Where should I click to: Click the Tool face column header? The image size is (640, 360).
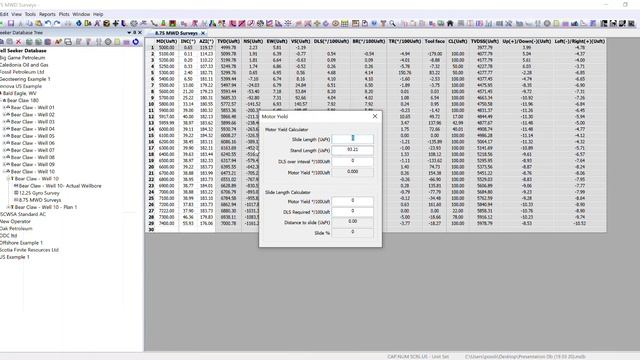coord(434,41)
